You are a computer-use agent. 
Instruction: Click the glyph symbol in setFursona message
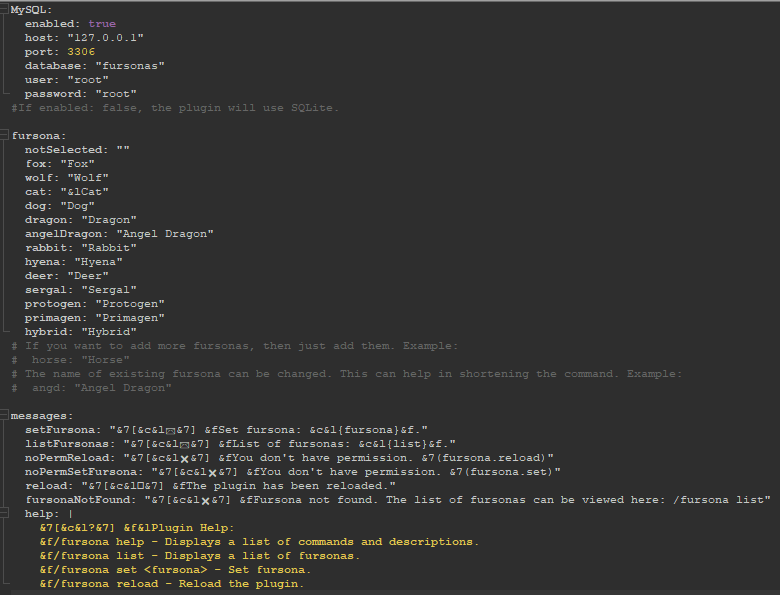pyautogui.click(x=170, y=429)
